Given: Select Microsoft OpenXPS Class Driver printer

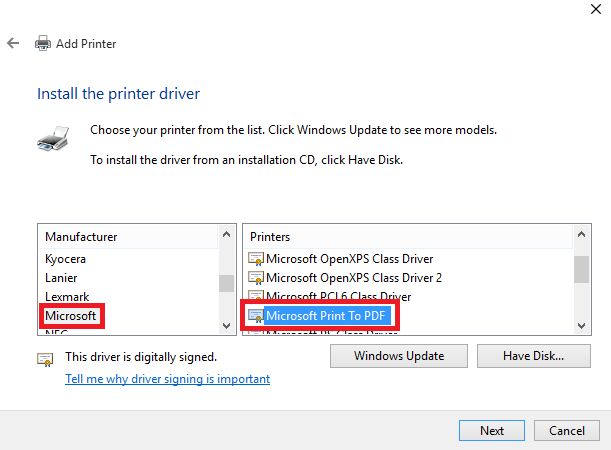Looking at the screenshot, I should (350, 259).
